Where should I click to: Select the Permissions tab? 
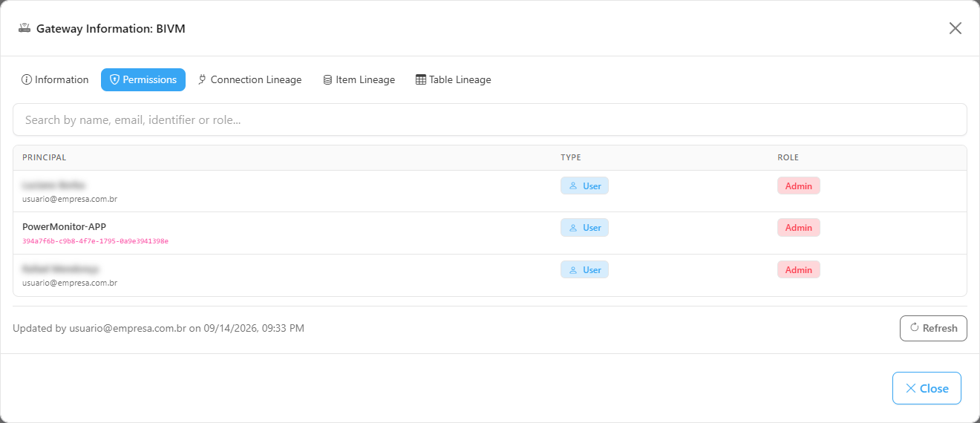pyautogui.click(x=143, y=79)
